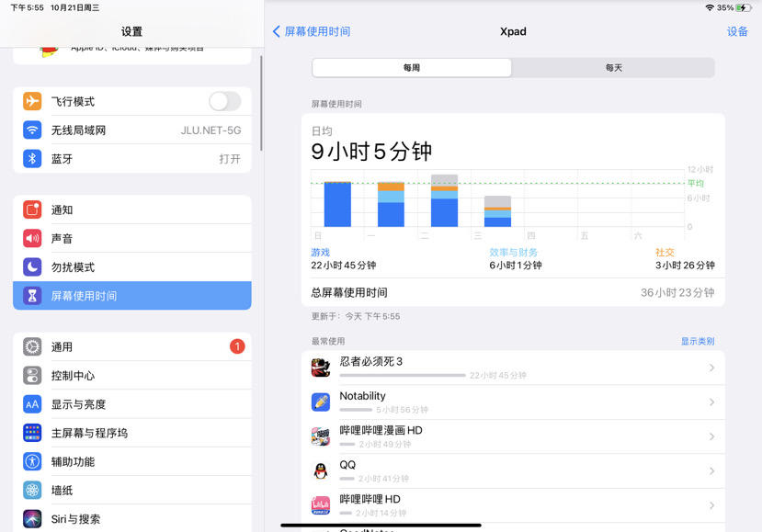The image size is (762, 532).
Task: Select the 每周 weekly tab
Action: (x=412, y=67)
